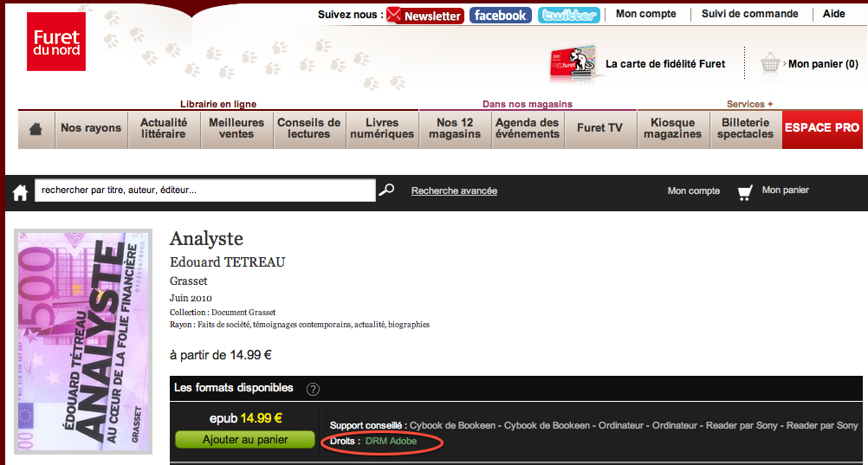Click the white home icon in search bar
The width and height of the screenshot is (868, 465).
[21, 192]
